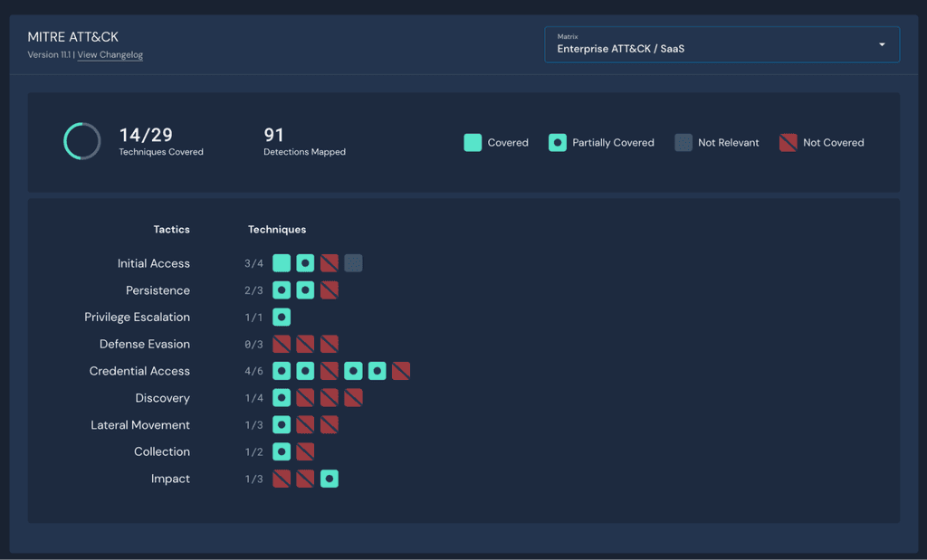
Task: Select the Techniques column header
Action: [277, 229]
